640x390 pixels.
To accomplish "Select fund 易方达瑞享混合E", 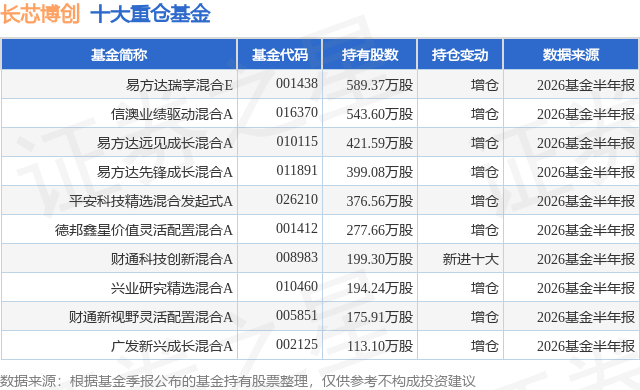I will pyautogui.click(x=179, y=85).
